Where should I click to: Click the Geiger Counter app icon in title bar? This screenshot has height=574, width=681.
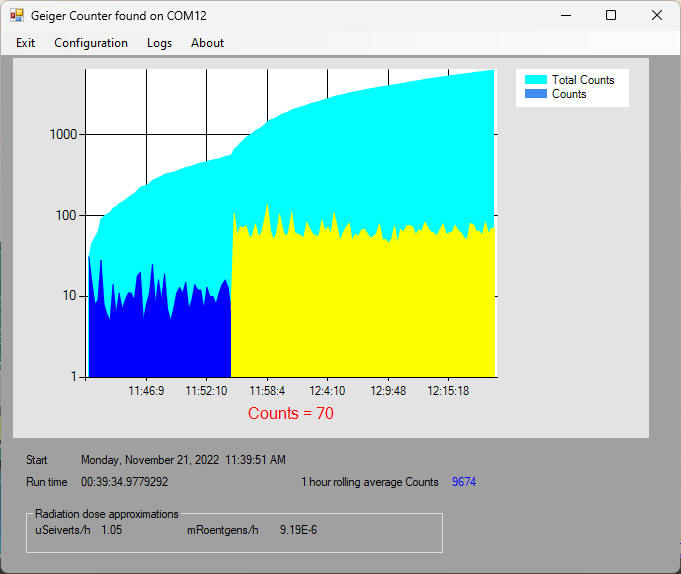16,16
